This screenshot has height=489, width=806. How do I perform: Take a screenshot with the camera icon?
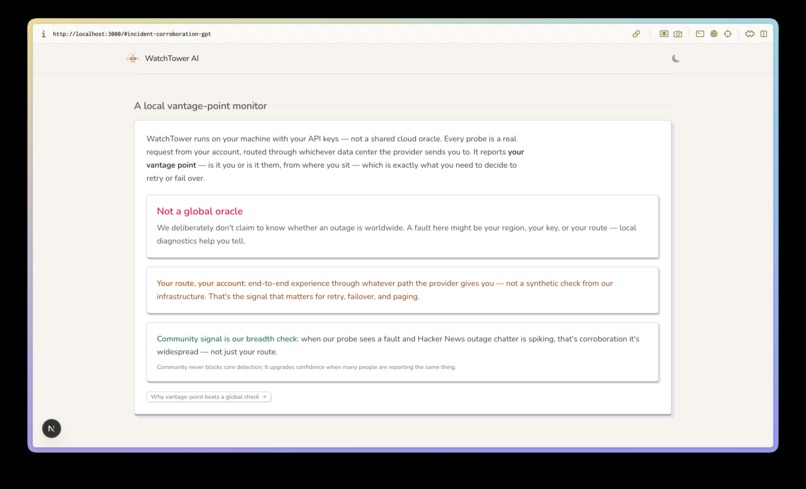click(x=678, y=34)
